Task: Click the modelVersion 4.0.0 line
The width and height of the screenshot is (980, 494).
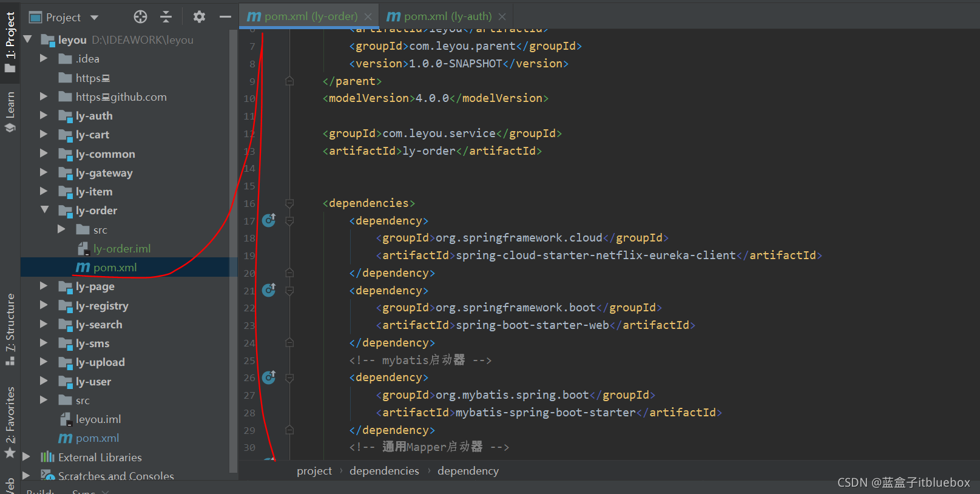Action: (x=435, y=98)
